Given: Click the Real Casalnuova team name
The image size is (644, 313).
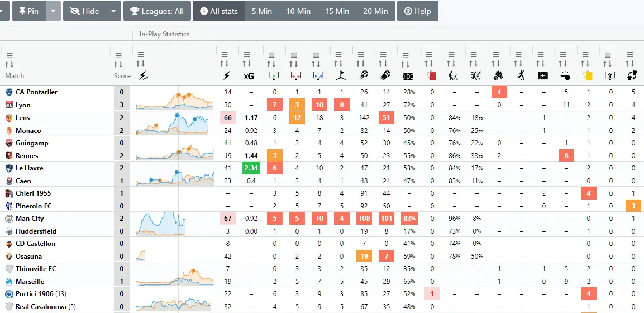Looking at the screenshot, I should point(41,306).
